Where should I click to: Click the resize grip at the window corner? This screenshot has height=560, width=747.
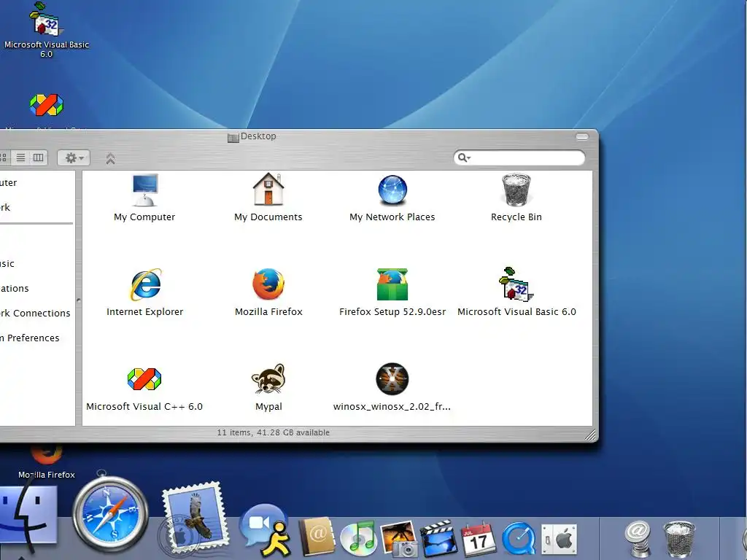[x=589, y=435]
